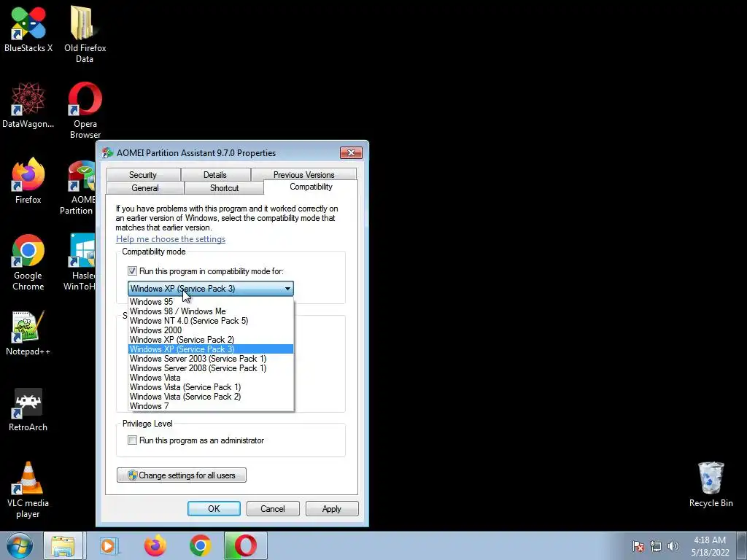
Task: Open the Windows Start menu
Action: (x=20, y=545)
